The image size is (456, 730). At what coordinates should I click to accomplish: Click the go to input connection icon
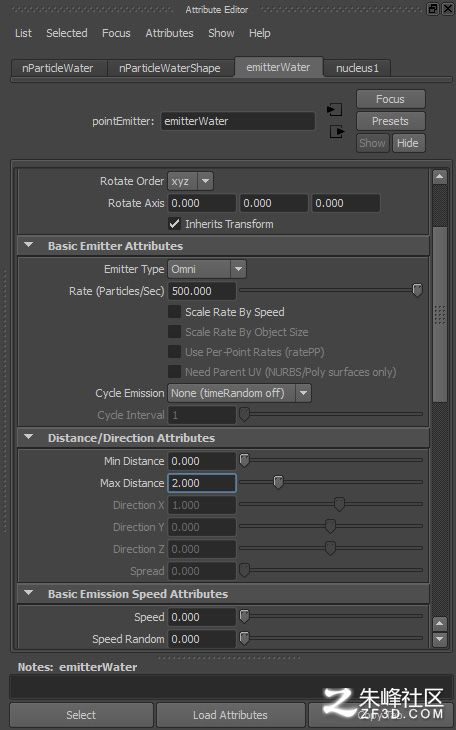334,110
